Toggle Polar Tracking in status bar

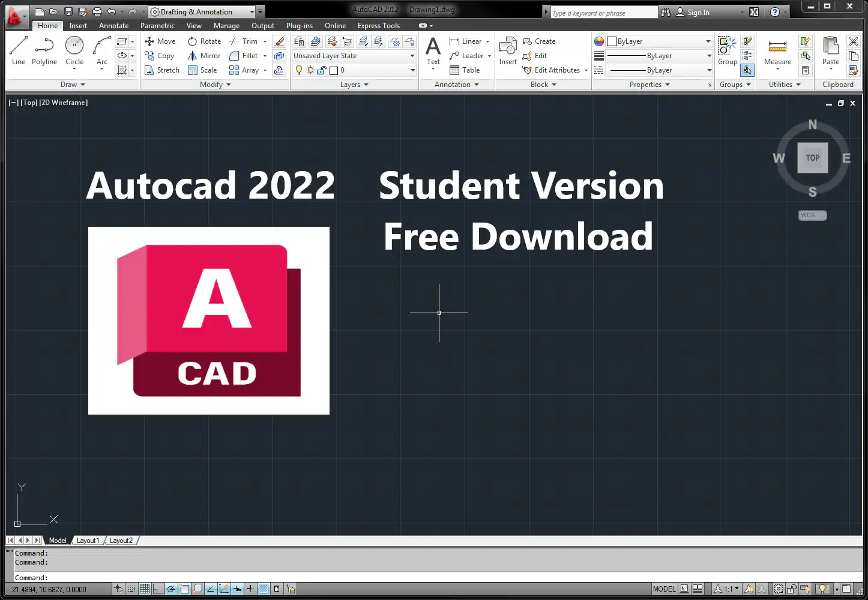coord(171,589)
